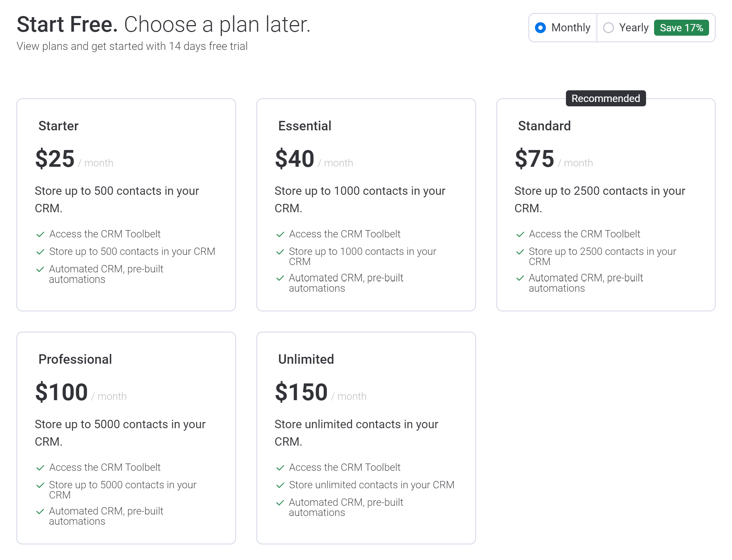Screen dimensions: 732x560
Task: Click the $150 per month price
Action: [x=301, y=393]
